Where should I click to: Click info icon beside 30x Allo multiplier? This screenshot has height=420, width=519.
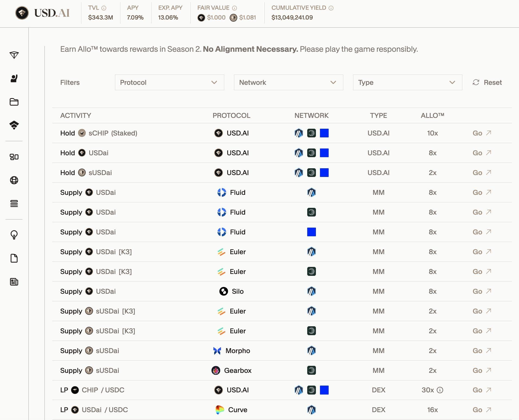(440, 390)
